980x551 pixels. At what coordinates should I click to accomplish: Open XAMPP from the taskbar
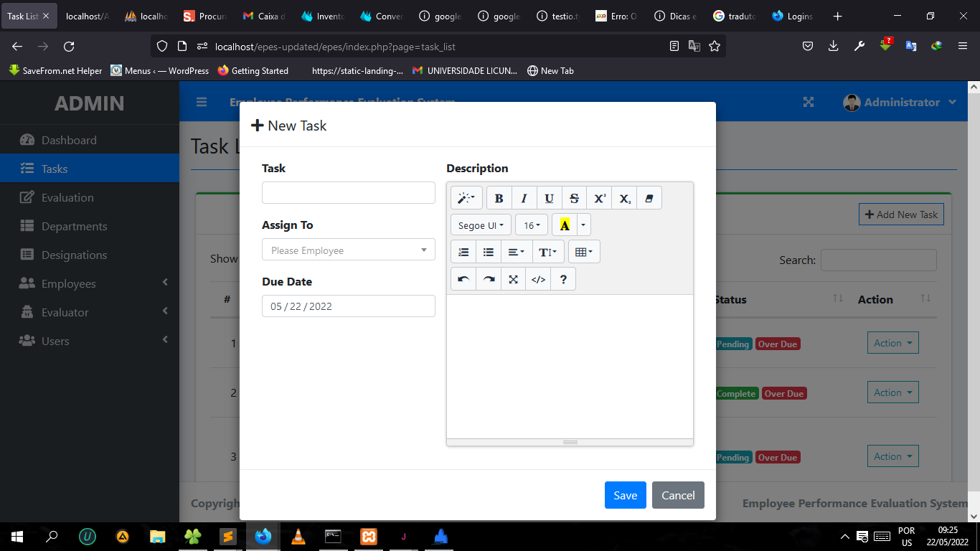(369, 536)
